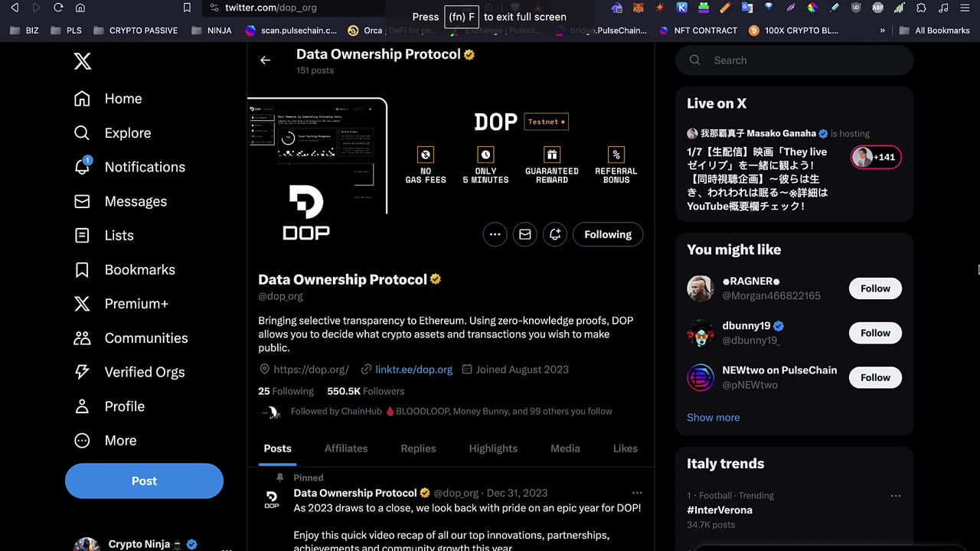The width and height of the screenshot is (980, 551).
Task: Open the DOP Testnet banner image
Action: [x=451, y=155]
